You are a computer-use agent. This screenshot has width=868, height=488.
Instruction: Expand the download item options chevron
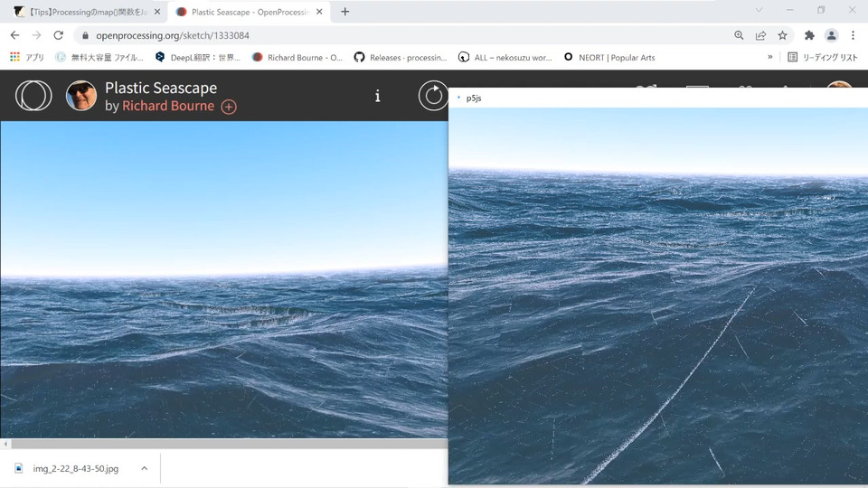[145, 469]
